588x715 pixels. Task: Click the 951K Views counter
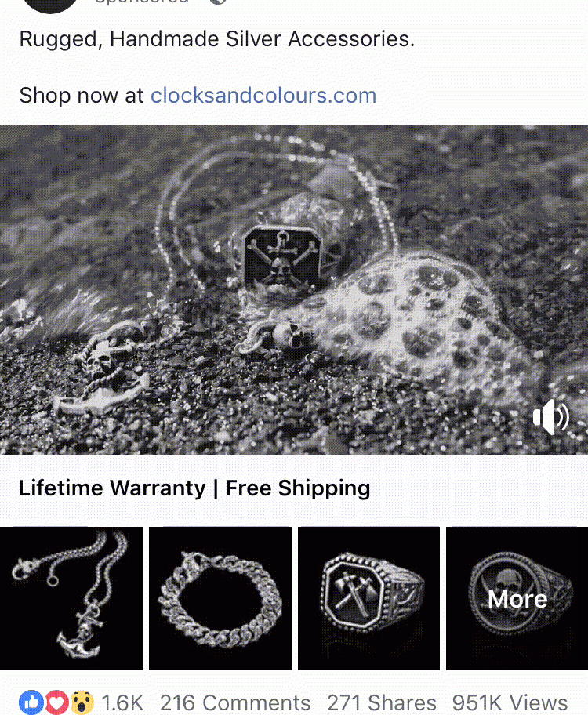tap(510, 702)
